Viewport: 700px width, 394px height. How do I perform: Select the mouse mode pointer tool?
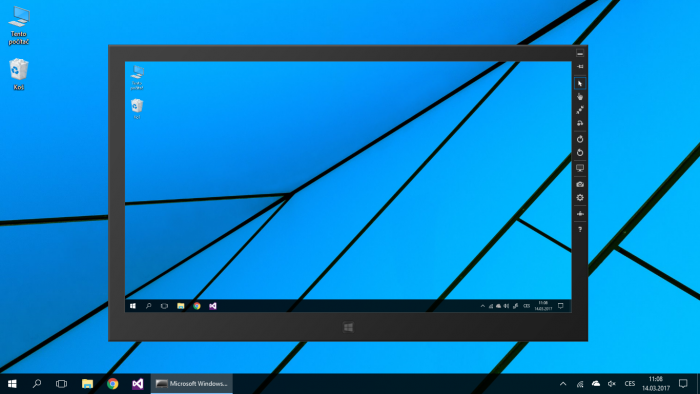click(x=580, y=83)
